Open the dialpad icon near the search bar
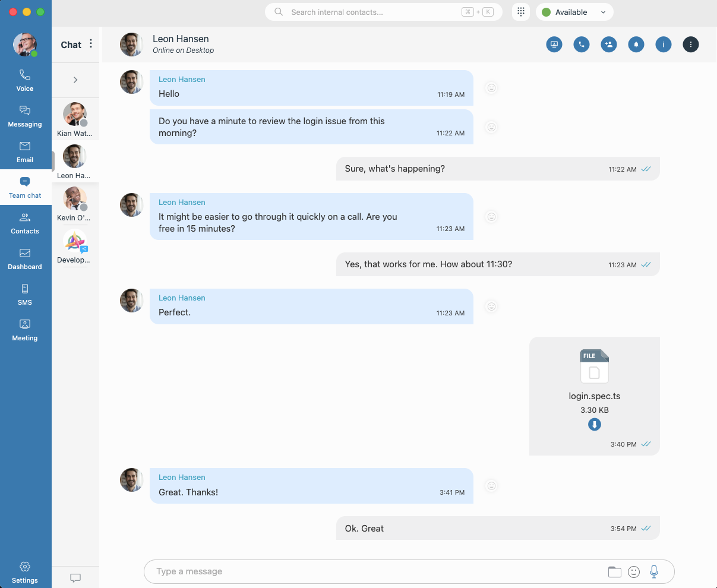 [x=520, y=12]
